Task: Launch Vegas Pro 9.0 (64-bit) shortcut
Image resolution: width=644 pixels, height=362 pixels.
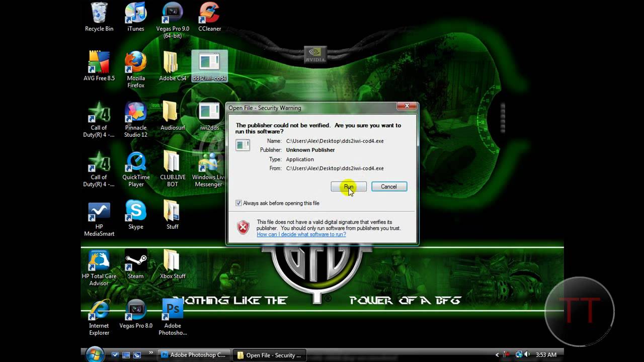Action: (x=173, y=21)
